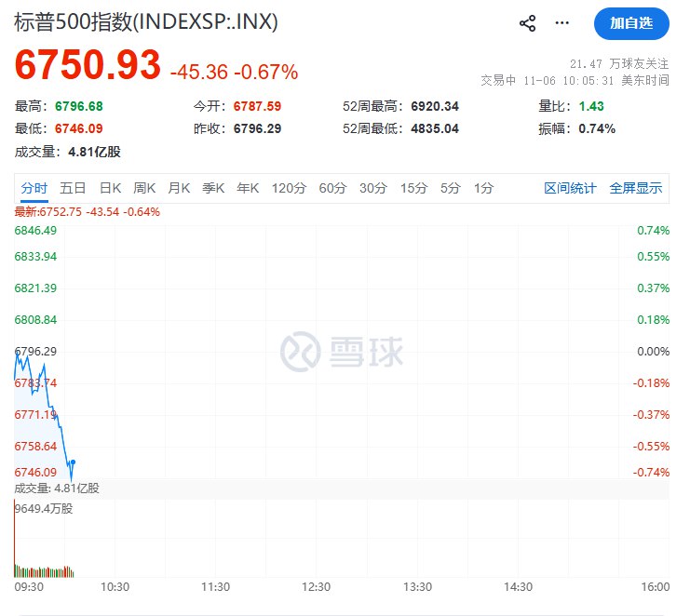This screenshot has width=690, height=616.
Task: Click the 12:30 time axis label
Action: click(x=316, y=587)
